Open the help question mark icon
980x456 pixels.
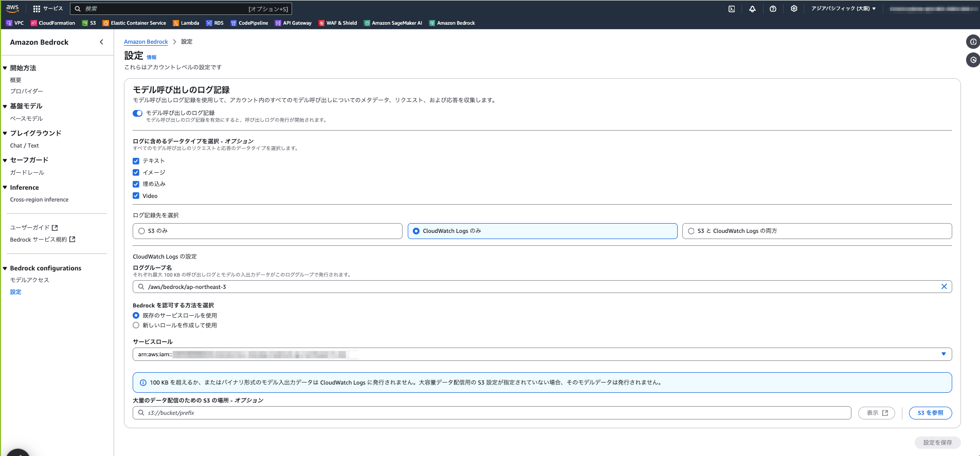[773, 9]
